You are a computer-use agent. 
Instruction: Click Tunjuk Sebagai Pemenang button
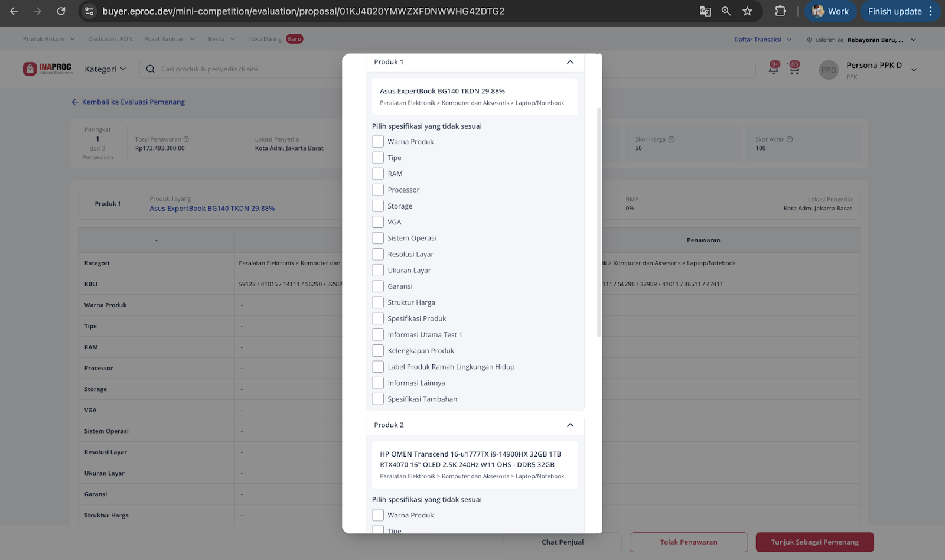[815, 542]
